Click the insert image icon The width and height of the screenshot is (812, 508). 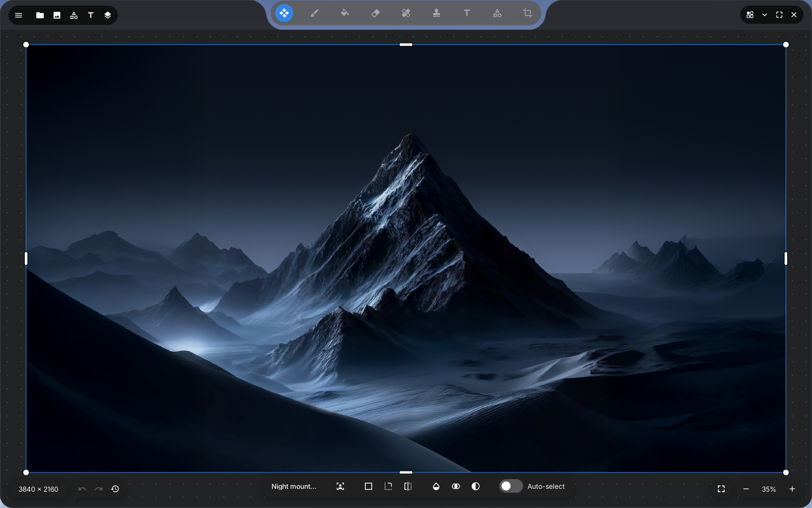(x=57, y=15)
